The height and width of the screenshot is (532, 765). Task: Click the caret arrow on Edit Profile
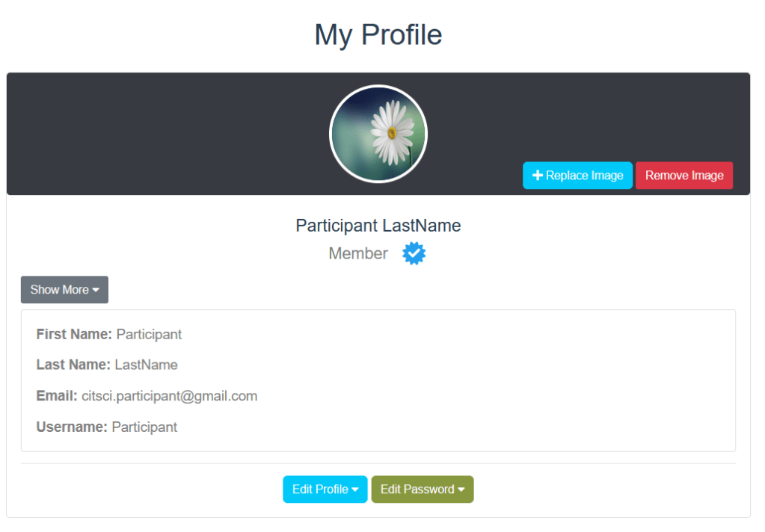tap(355, 490)
